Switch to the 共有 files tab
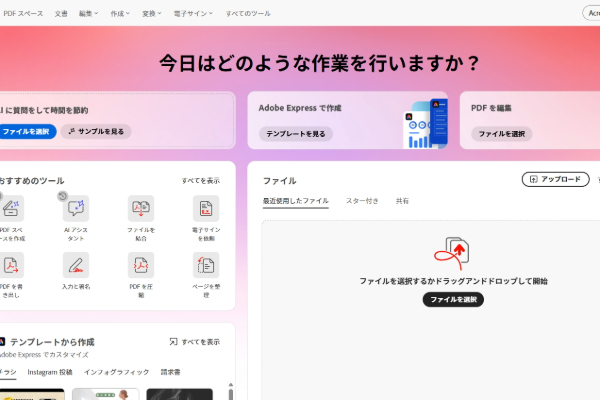Viewport: 600px width, 400px height. click(x=402, y=201)
